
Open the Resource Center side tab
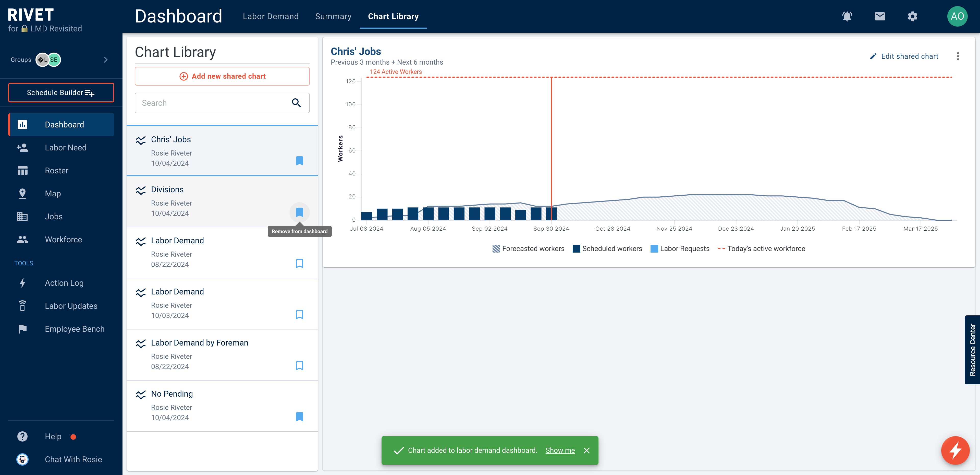(972, 349)
